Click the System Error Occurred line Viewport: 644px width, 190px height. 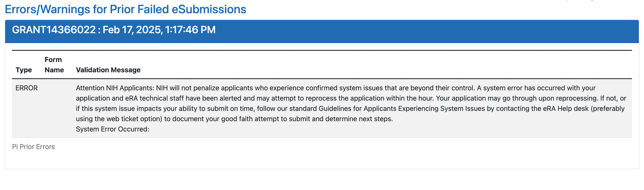coord(112,129)
